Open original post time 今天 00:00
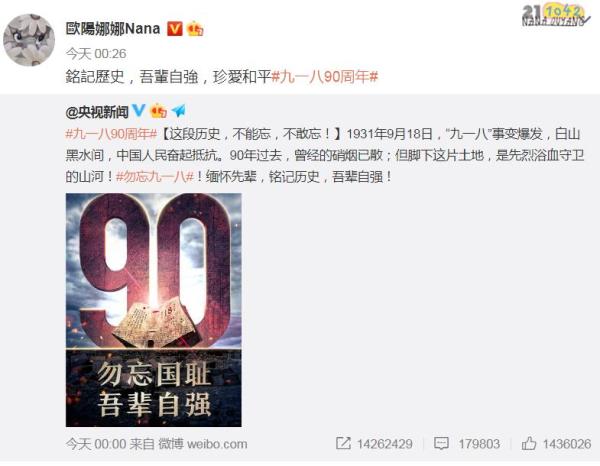 96,444
